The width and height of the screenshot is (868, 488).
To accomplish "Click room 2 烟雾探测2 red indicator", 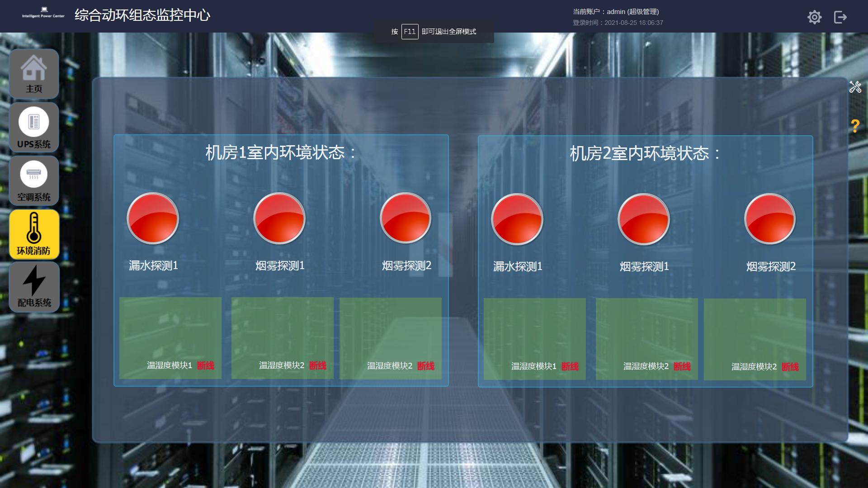I will (770, 219).
